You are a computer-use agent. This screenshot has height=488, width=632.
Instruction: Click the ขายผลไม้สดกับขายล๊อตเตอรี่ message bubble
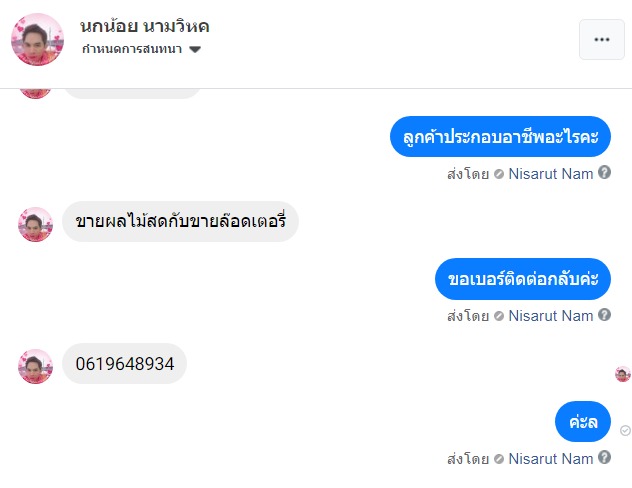coord(180,222)
